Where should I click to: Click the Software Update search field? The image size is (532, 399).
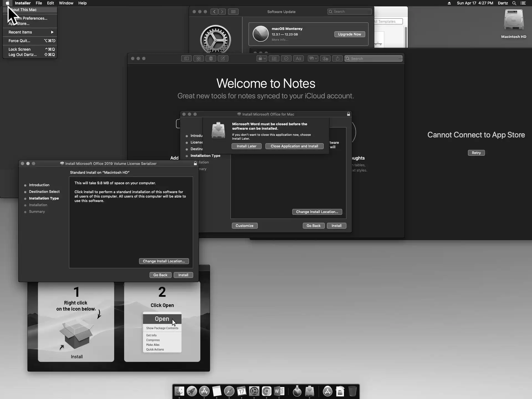click(350, 12)
